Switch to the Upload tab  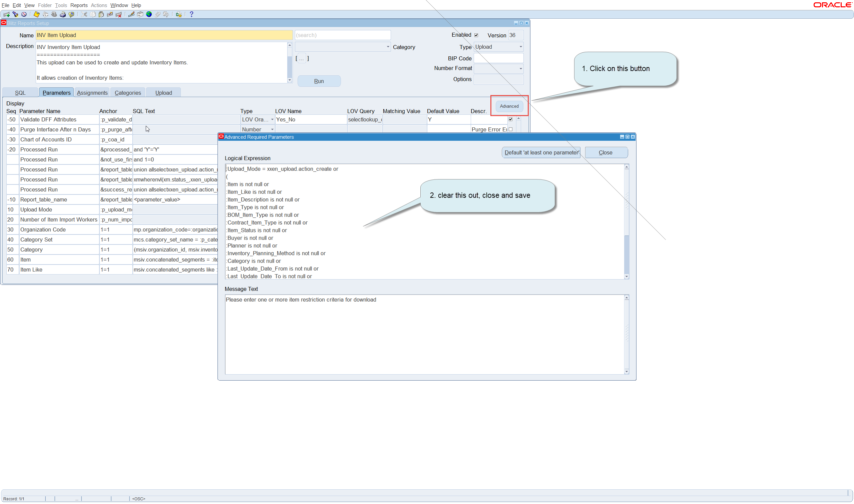(163, 93)
